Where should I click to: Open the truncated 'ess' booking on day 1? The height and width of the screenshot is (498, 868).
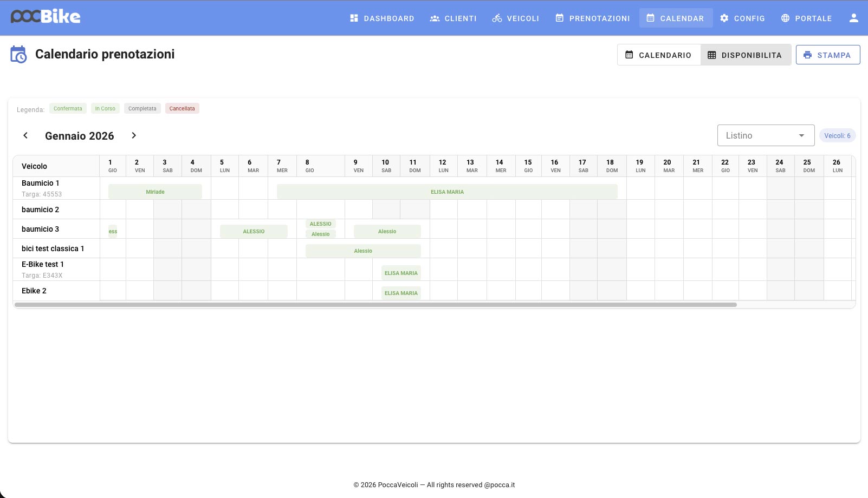tap(113, 231)
